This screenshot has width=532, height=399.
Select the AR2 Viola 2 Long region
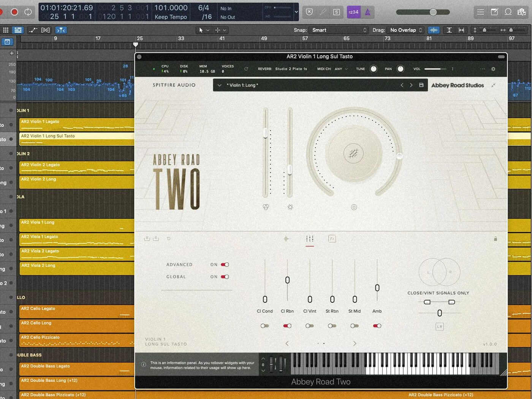tap(77, 268)
